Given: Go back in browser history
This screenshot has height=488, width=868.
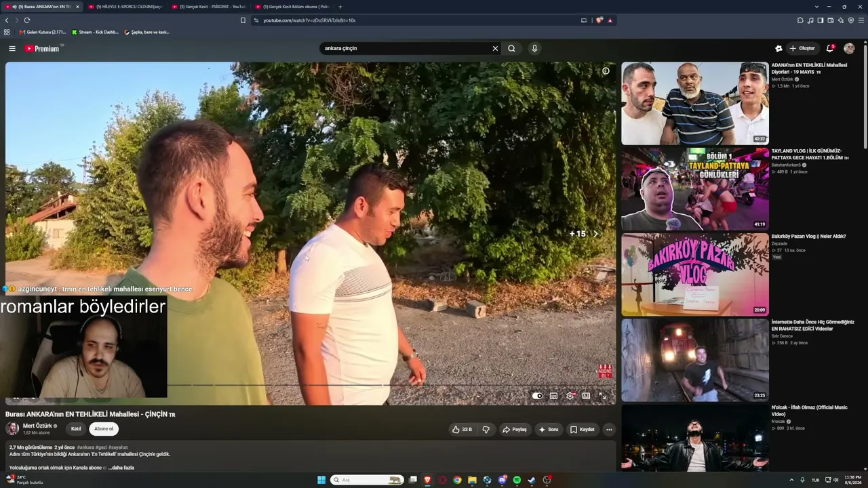Looking at the screenshot, I should click(7, 20).
